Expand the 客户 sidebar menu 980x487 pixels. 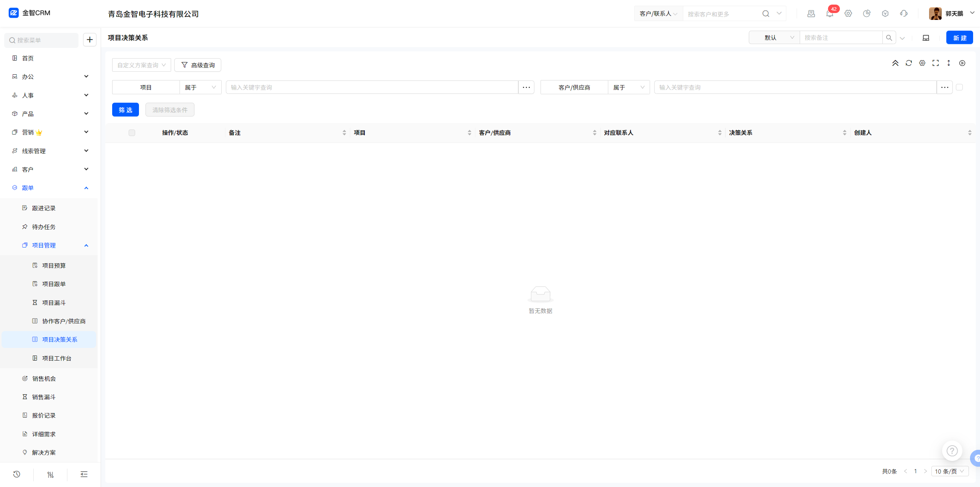point(50,169)
